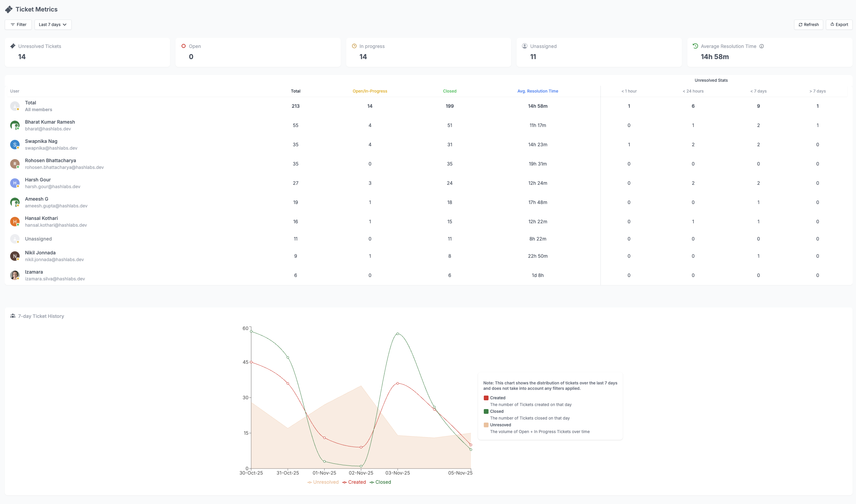The image size is (856, 504).
Task: Click the 7-day Ticket History icon
Action: tap(13, 316)
